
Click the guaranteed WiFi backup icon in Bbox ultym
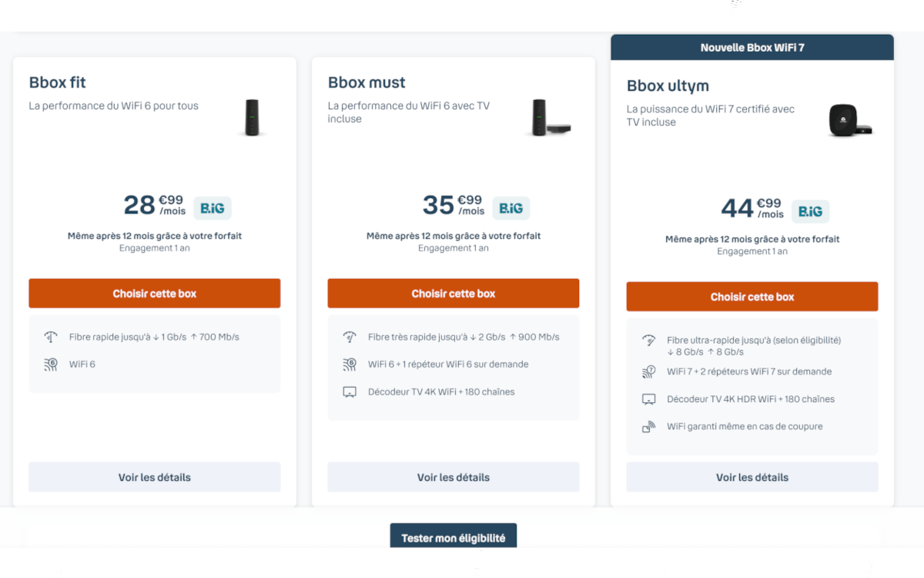tap(648, 427)
